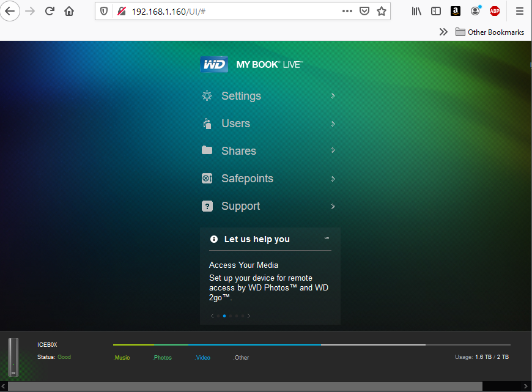Click the scrollbar right arrow

pyautogui.click(x=526, y=386)
